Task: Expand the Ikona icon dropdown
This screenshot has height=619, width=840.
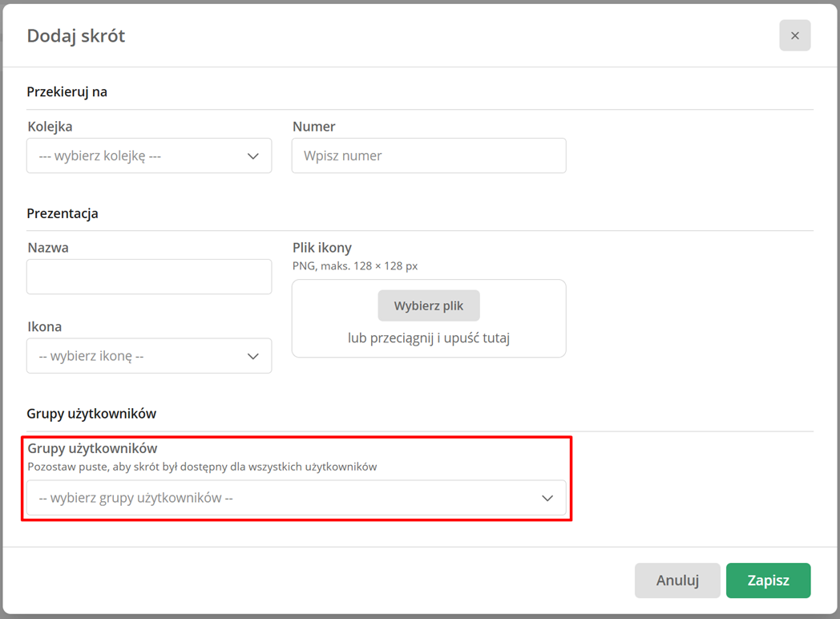Action: click(x=149, y=356)
